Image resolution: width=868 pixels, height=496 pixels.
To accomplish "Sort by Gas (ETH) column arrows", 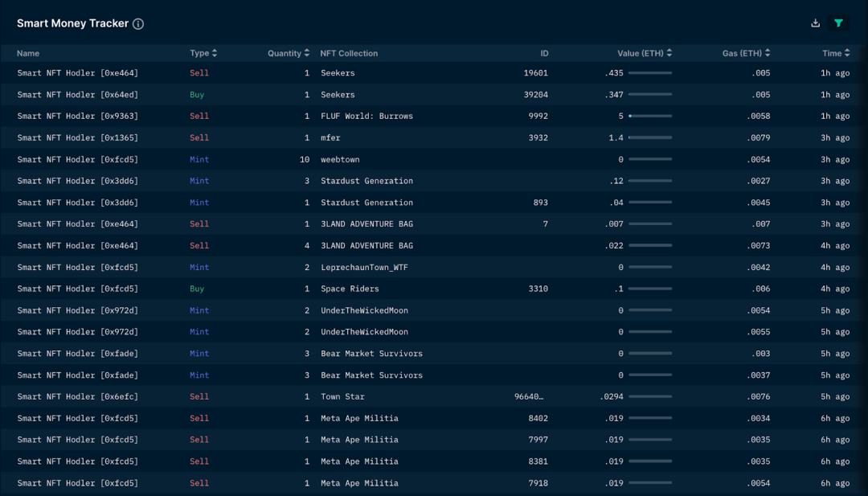I will pos(768,53).
